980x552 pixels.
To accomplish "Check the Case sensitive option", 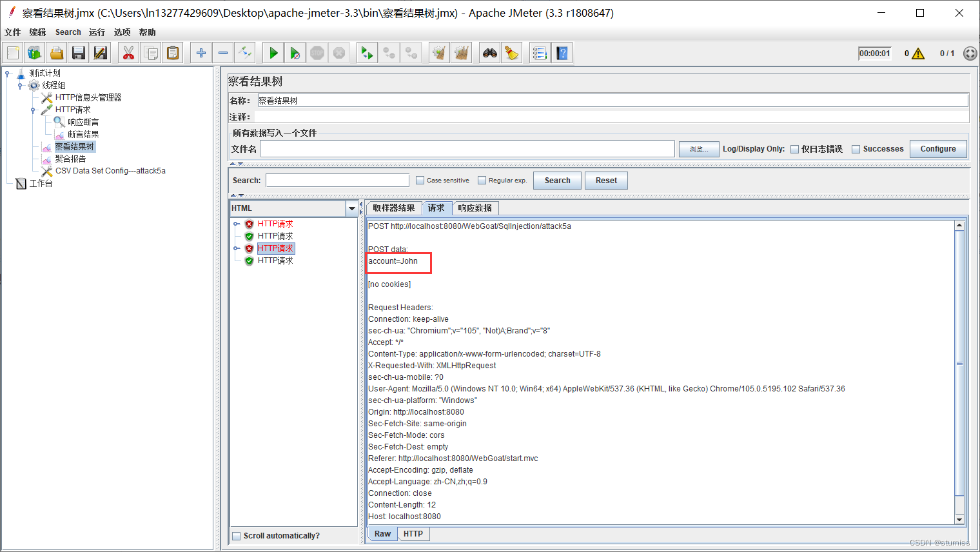I will (x=420, y=181).
